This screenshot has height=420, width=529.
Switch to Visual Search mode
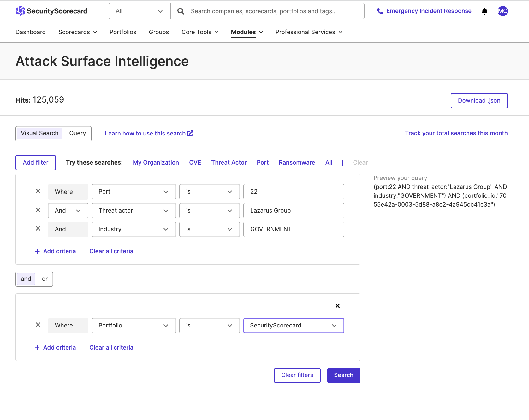pyautogui.click(x=39, y=133)
